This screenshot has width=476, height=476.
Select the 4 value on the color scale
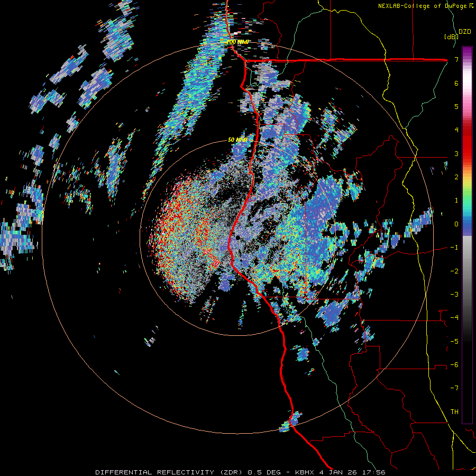tap(456, 130)
